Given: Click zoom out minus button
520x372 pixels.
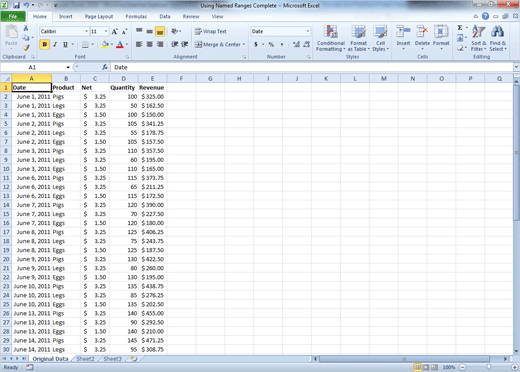Looking at the screenshot, I should pos(463,367).
